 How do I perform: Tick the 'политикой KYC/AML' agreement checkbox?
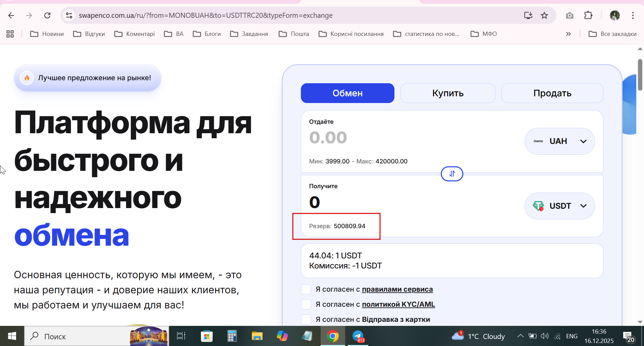[x=306, y=304]
